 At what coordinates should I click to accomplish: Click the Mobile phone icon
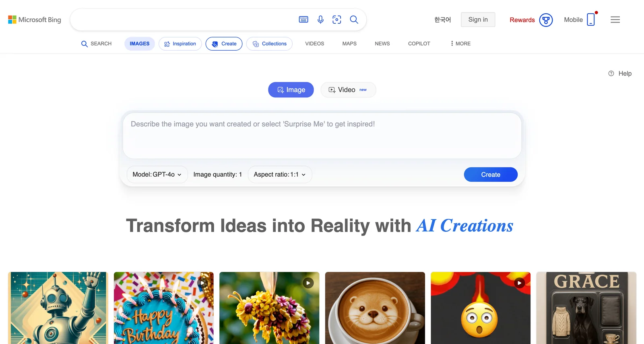point(590,19)
